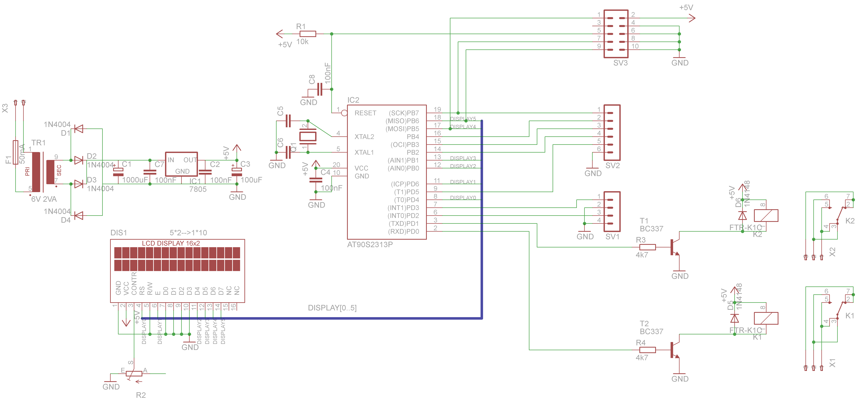Select the D4 1N4004 diode symbol
This screenshot has height=402, width=868.
79,216
